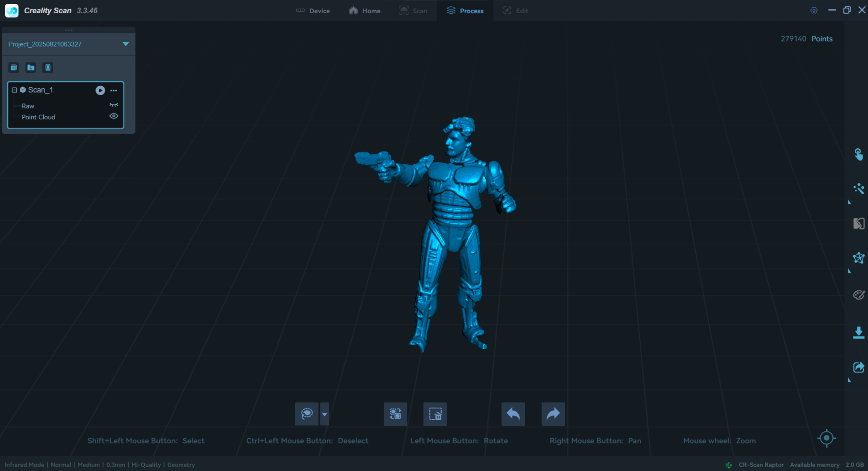Select the lasso selection tool
The image size is (868, 471).
coord(307,414)
